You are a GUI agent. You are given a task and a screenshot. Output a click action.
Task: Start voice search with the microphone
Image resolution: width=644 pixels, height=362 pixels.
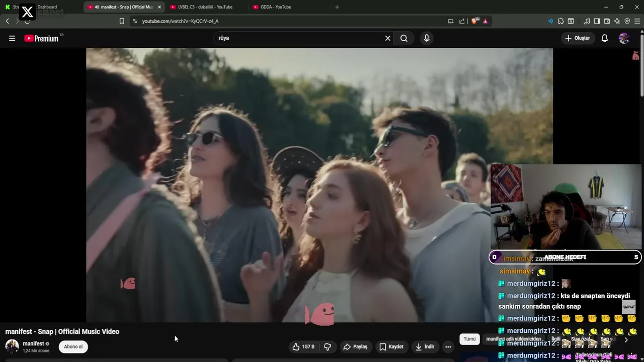point(427,38)
